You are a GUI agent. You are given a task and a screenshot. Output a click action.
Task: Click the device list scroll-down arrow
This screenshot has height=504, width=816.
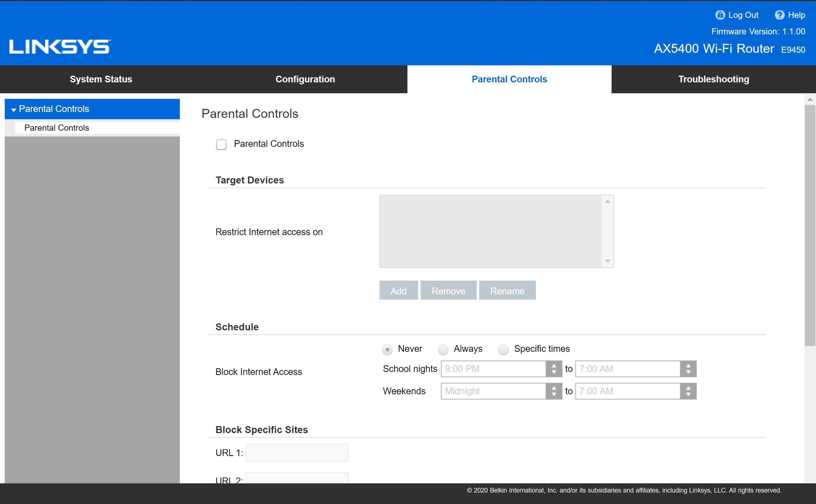point(607,261)
